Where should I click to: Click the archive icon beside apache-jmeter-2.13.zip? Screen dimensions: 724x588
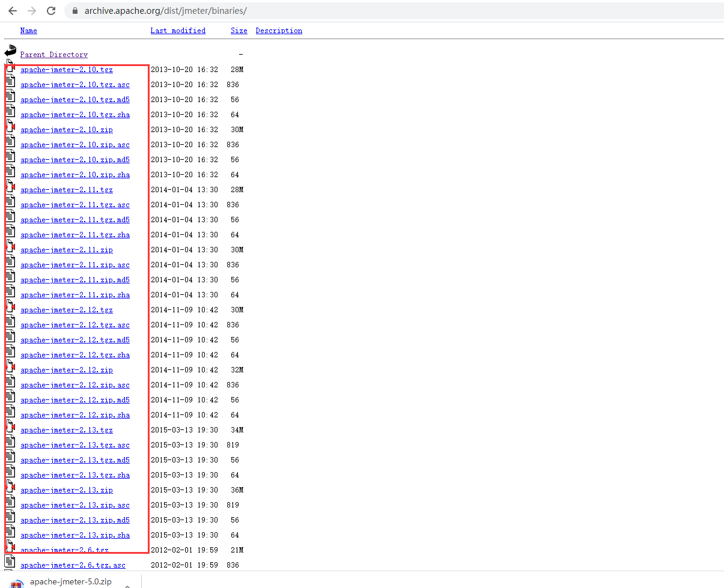pyautogui.click(x=10, y=487)
